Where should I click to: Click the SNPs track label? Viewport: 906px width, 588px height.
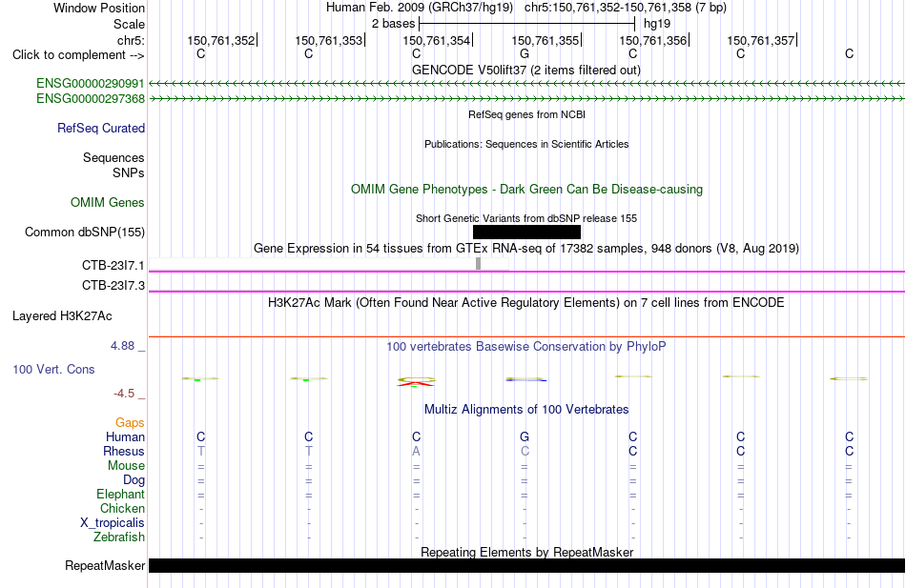click(x=129, y=172)
